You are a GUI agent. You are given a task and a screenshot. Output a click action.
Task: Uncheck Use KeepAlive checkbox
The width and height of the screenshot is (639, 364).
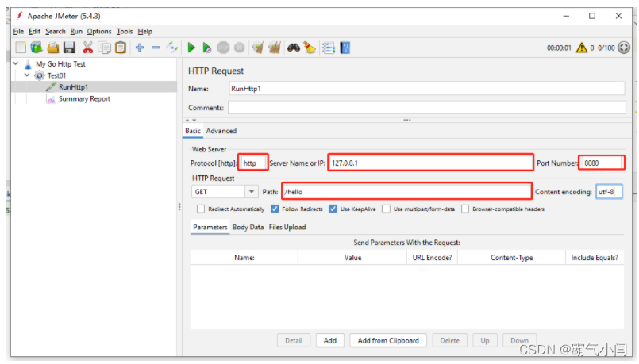click(333, 209)
